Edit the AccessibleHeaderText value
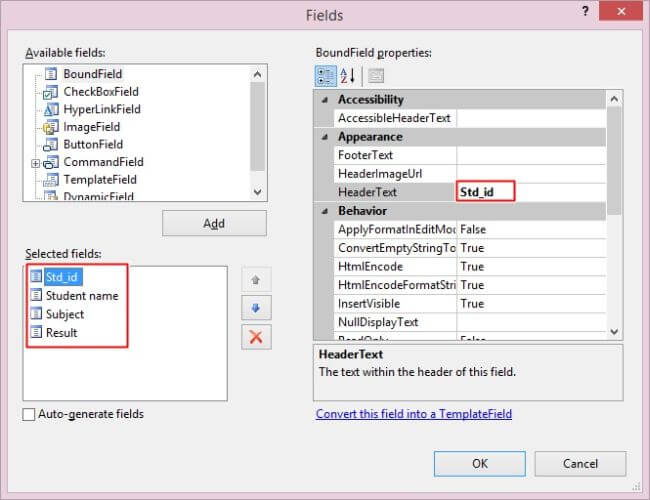Screen dimensions: 650x500 [531, 118]
